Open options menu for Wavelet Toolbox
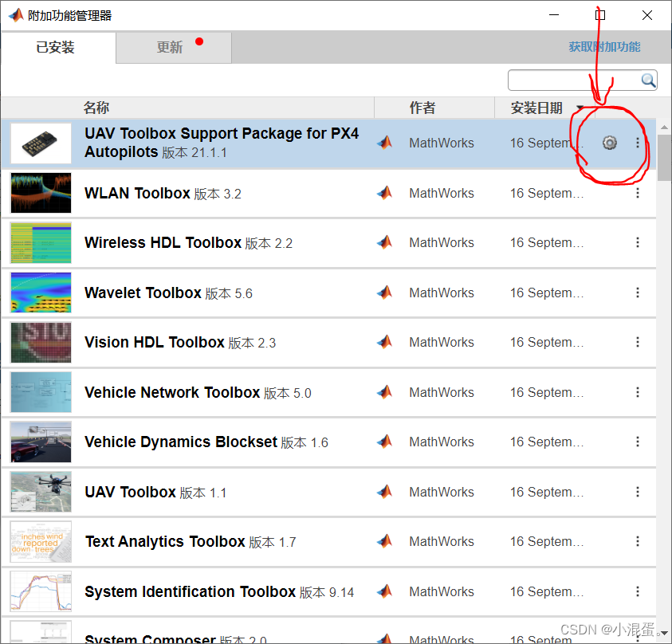672x644 pixels. click(x=638, y=293)
